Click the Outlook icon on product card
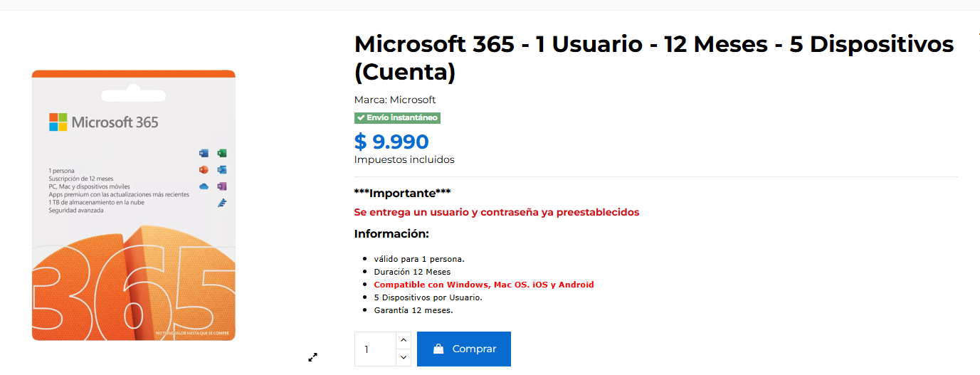The width and height of the screenshot is (980, 375). pos(221,169)
